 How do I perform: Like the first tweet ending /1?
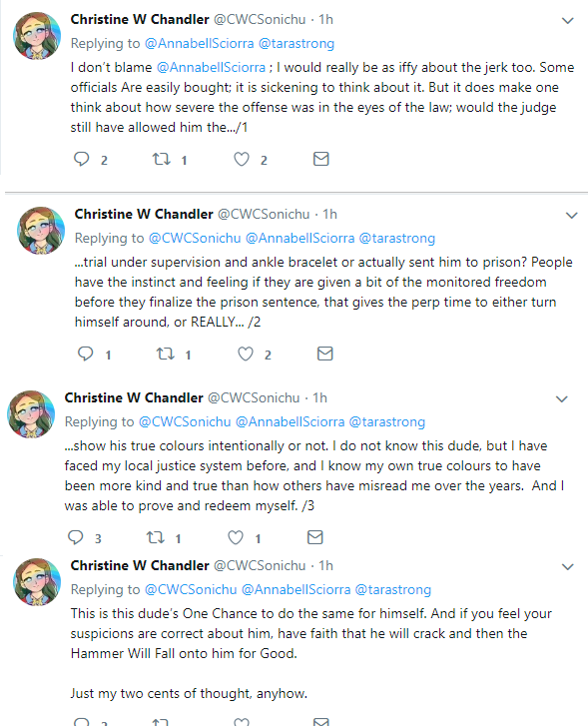(242, 159)
